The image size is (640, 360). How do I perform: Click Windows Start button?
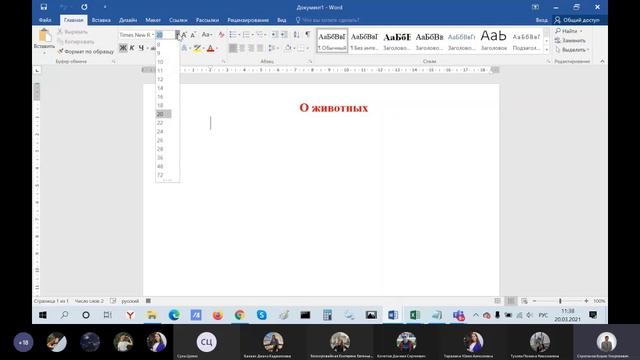coord(42,315)
